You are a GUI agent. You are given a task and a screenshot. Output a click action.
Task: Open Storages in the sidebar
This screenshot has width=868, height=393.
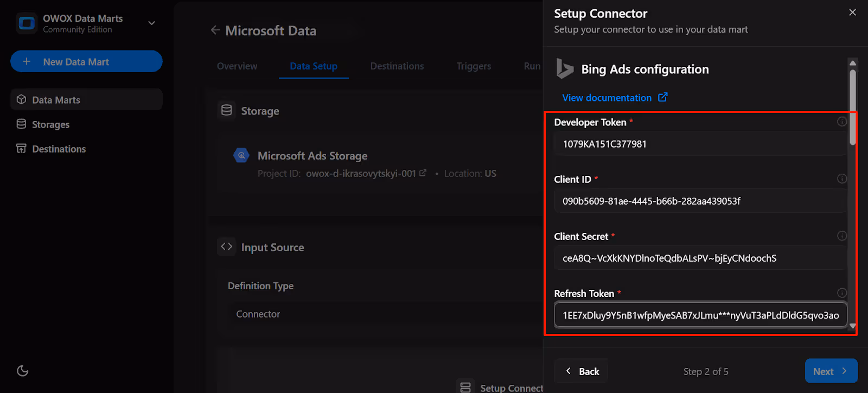[x=86, y=124]
